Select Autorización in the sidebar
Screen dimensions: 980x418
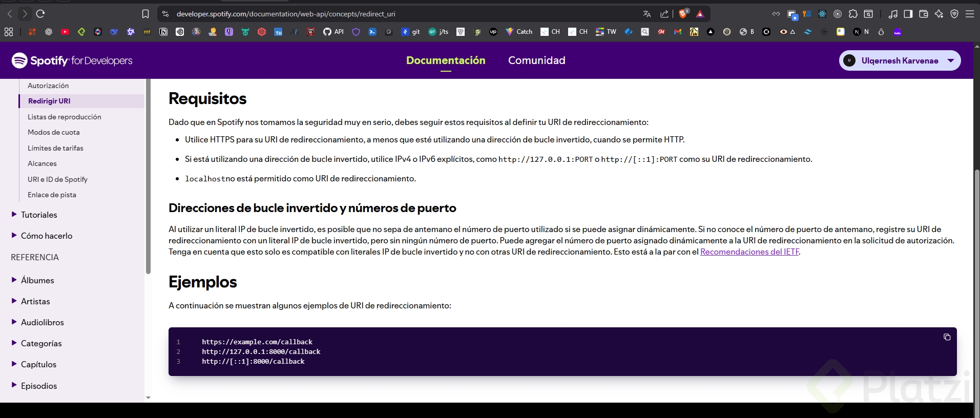pos(48,86)
